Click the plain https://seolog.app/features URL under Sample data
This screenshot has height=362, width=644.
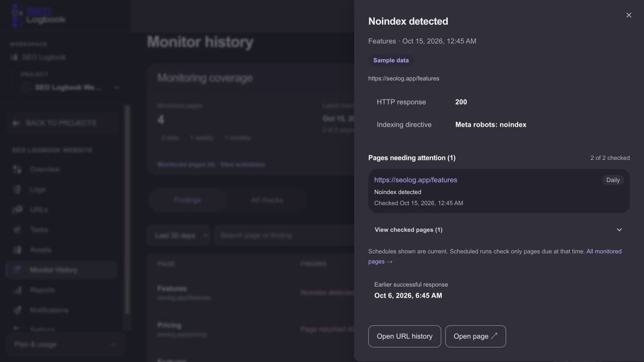(404, 78)
